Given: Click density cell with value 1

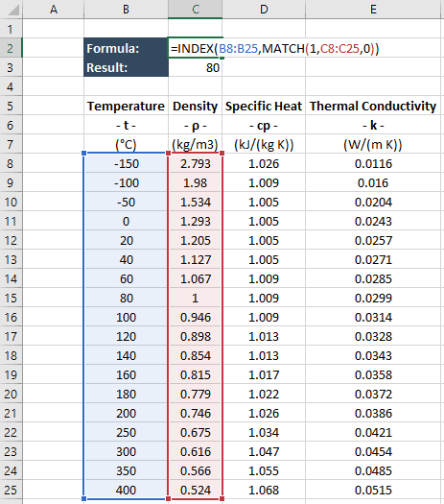Looking at the screenshot, I should pos(196,298).
